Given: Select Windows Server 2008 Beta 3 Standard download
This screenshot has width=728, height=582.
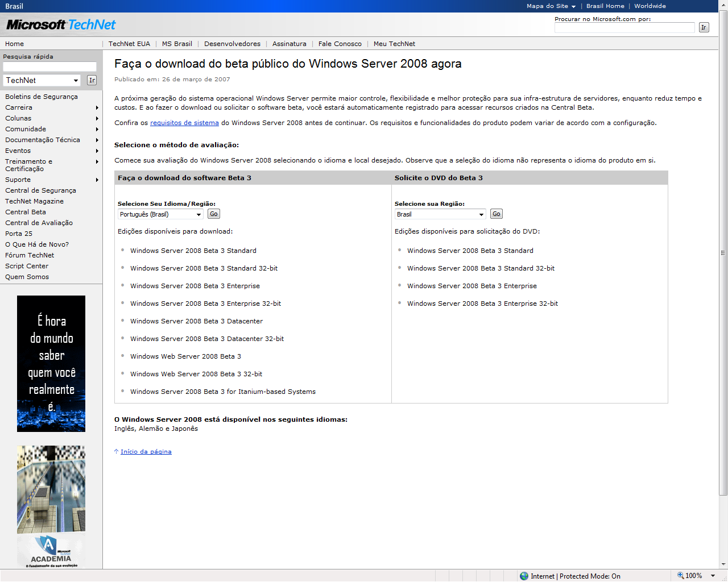Looking at the screenshot, I should click(x=193, y=251).
